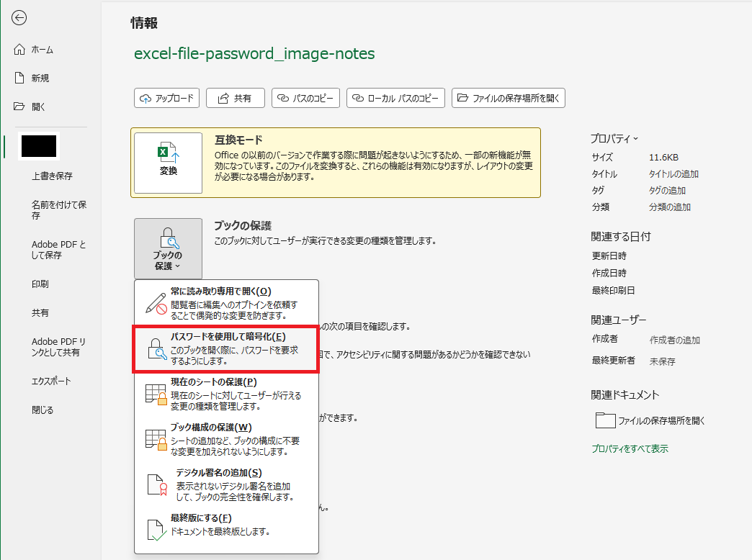Image resolution: width=752 pixels, height=560 pixels.
Task: Open the ブックの保護 dropdown button
Action: 169,248
